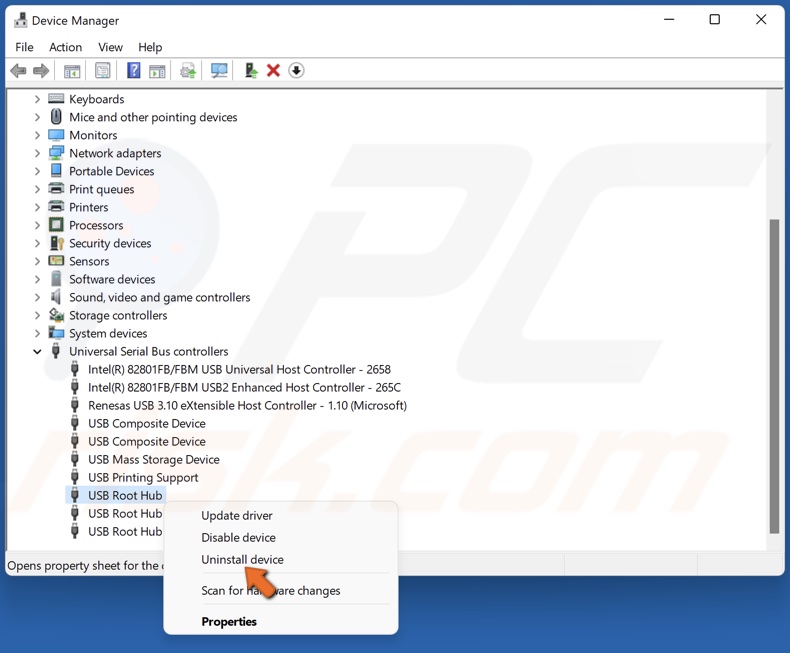790x653 pixels.
Task: Click the Update device driver gear icon
Action: (x=188, y=71)
